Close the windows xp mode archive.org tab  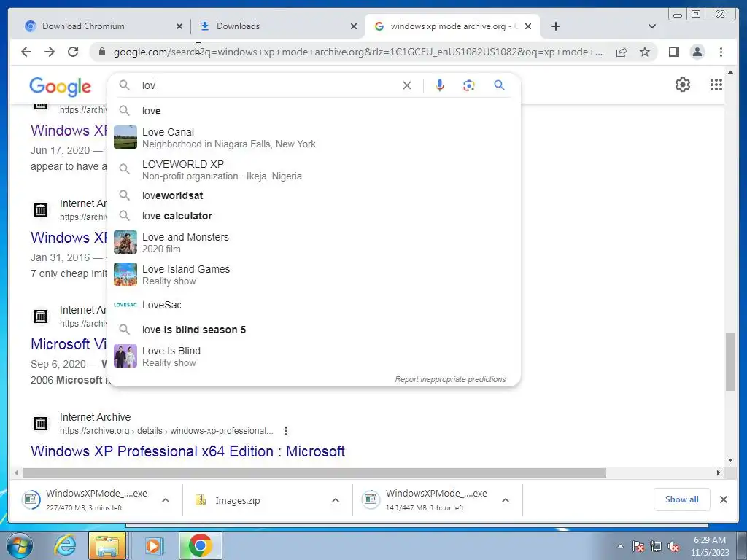tap(528, 27)
